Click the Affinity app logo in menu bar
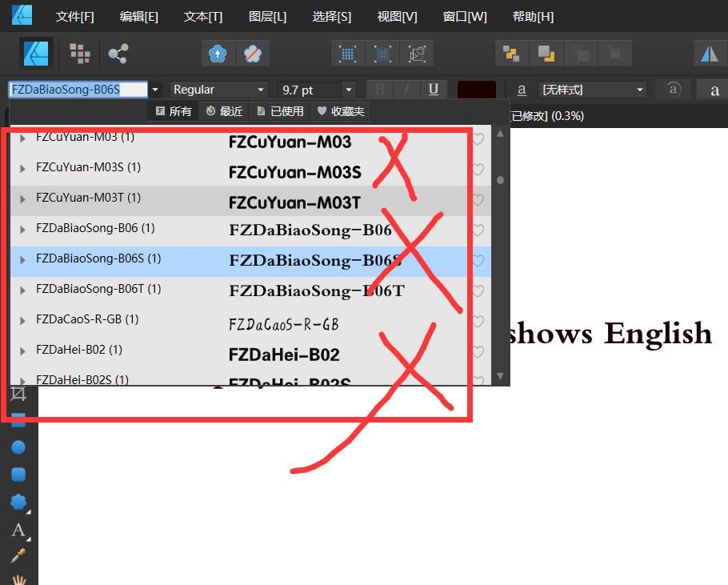The image size is (728, 585). tap(22, 15)
